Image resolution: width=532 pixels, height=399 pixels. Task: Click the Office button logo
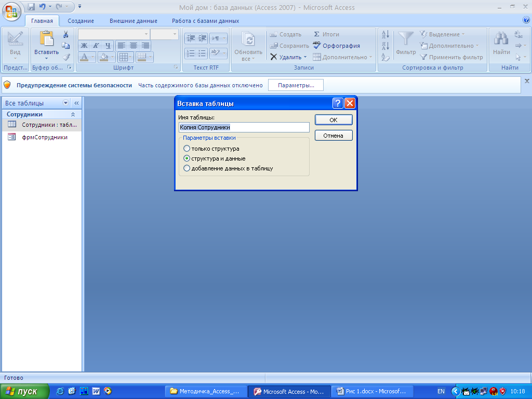pos(12,11)
